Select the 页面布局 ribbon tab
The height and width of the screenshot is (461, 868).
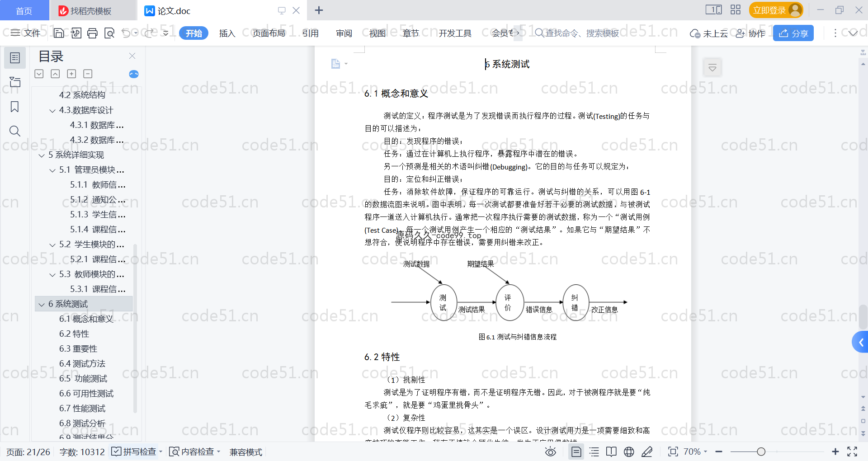[x=269, y=33]
